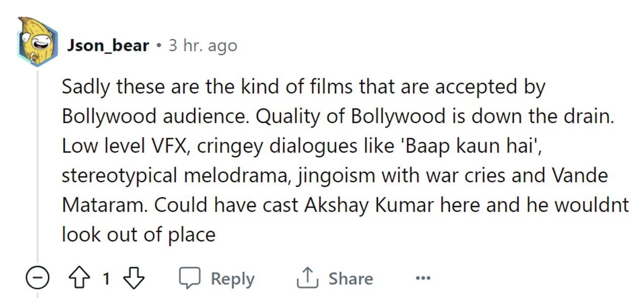Image resolution: width=644 pixels, height=298 pixels.
Task: Click the word 'Sadly' starting the comment
Action: point(85,87)
